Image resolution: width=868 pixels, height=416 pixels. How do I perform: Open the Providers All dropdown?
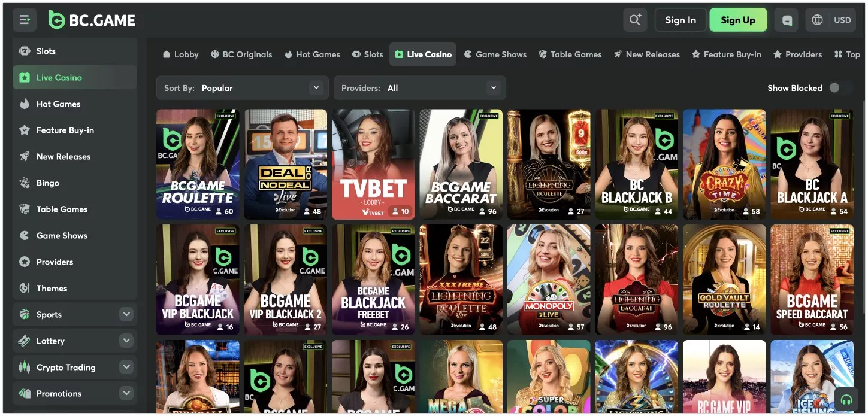[x=419, y=88]
